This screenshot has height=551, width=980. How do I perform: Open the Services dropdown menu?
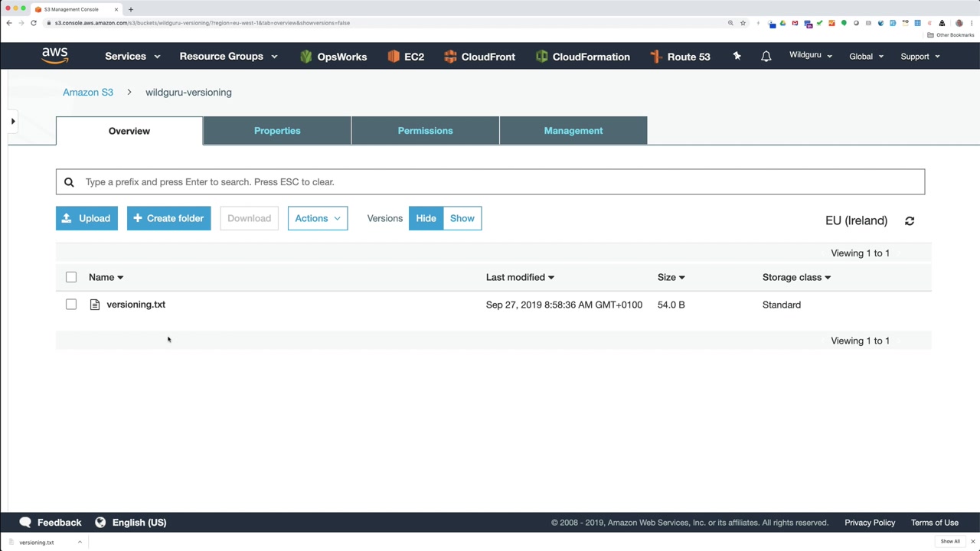(x=132, y=57)
